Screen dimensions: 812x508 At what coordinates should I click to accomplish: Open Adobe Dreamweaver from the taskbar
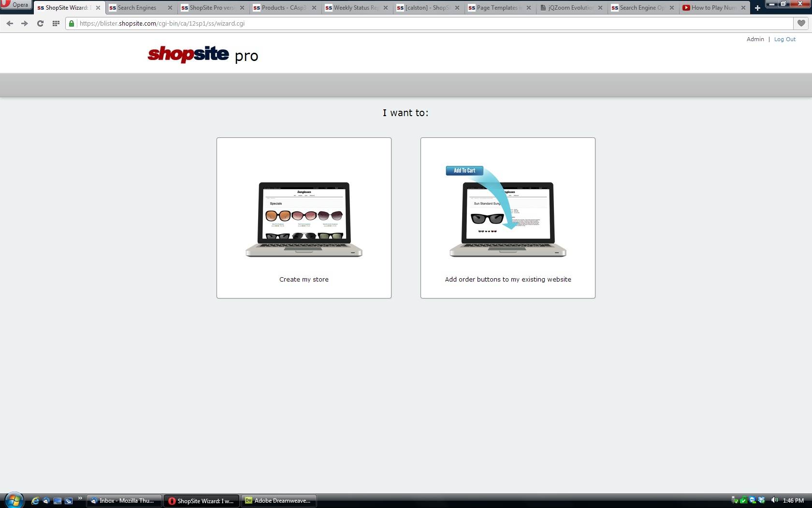coord(278,501)
